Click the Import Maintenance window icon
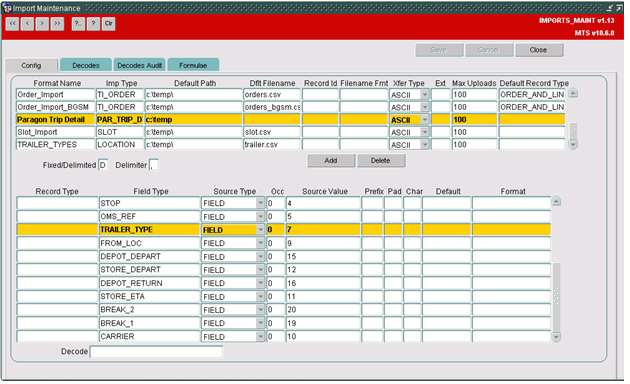Viewport: 630px width, 384px height. (x=7, y=8)
